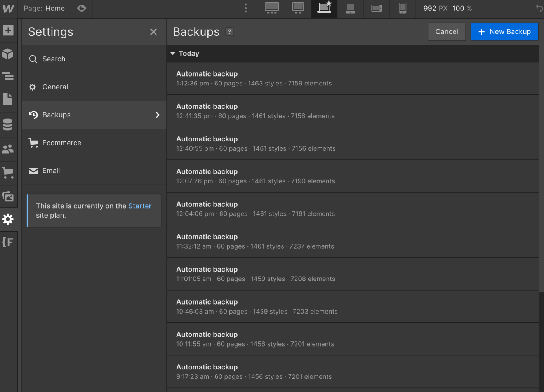Select the mobile portrait breakpoint
The height and width of the screenshot is (392, 544).
coord(402,9)
